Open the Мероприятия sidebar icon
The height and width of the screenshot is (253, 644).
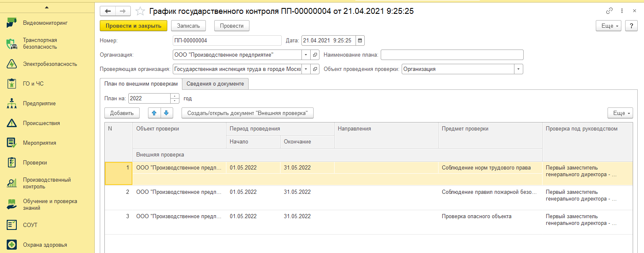click(x=12, y=143)
